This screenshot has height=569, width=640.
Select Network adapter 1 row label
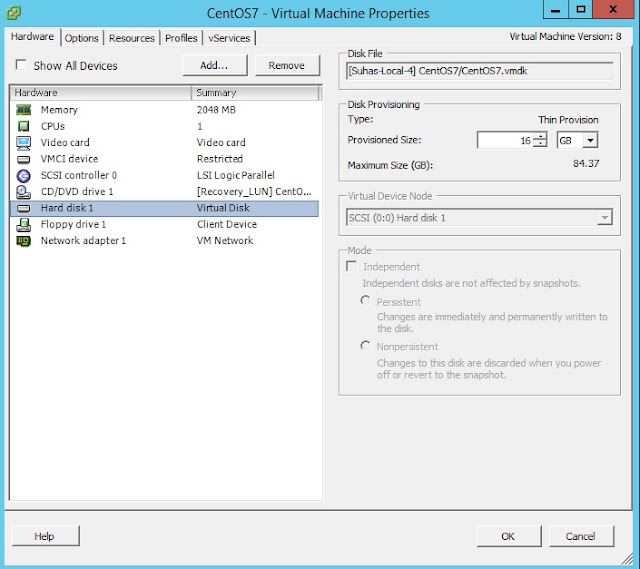coord(83,240)
